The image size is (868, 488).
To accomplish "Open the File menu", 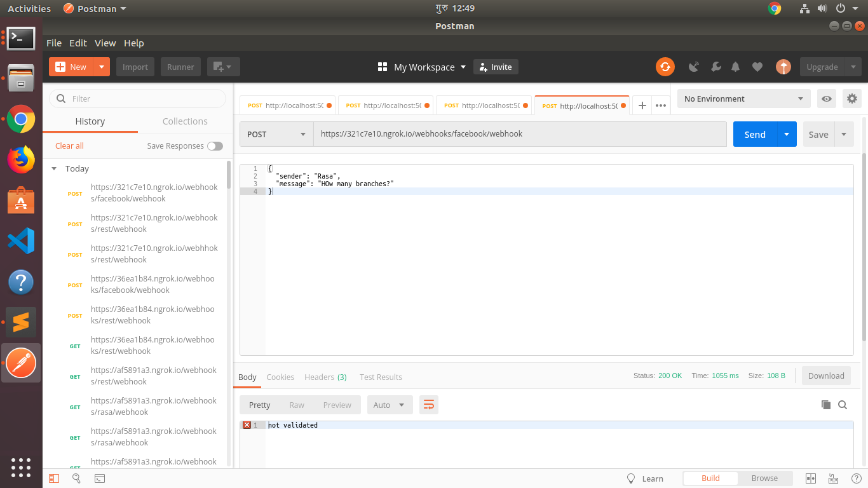I will pos(53,43).
